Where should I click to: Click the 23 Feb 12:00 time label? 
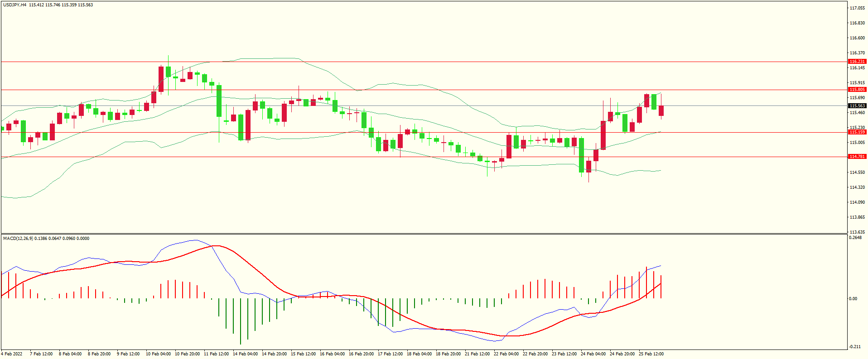tap(564, 354)
